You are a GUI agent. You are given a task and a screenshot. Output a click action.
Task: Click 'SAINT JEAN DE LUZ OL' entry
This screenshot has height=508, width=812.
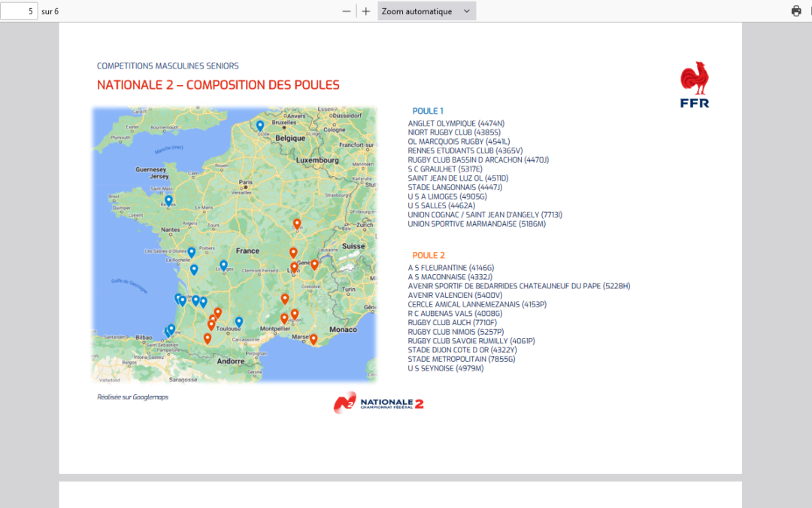pyautogui.click(x=459, y=178)
